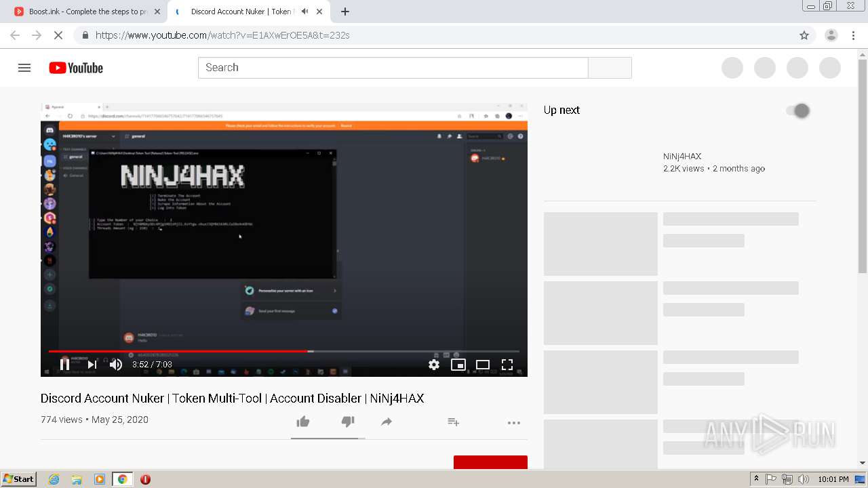Image resolution: width=868 pixels, height=488 pixels.
Task: Dislike the video with thumbs down
Action: [348, 422]
